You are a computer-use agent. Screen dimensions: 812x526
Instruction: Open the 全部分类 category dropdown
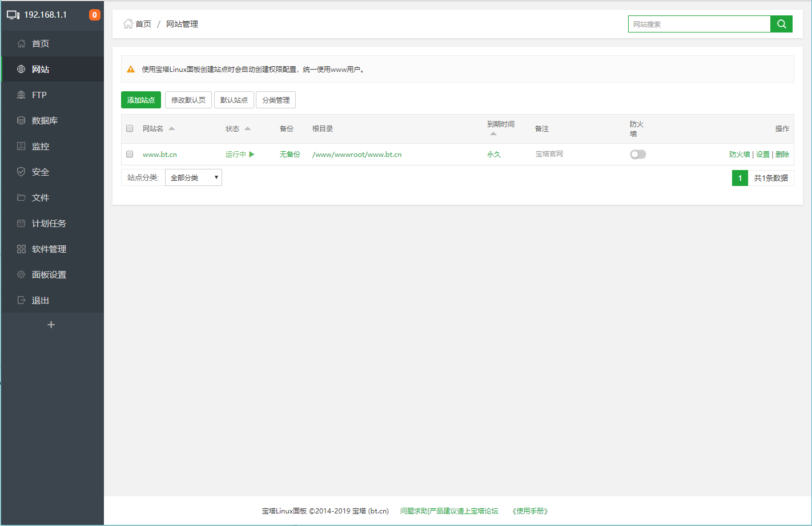pyautogui.click(x=194, y=177)
